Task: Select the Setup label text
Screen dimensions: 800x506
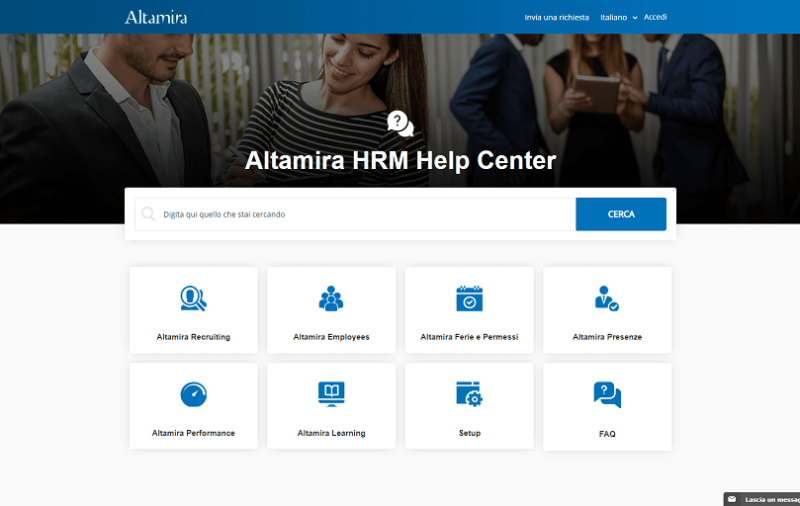Action: tap(469, 433)
